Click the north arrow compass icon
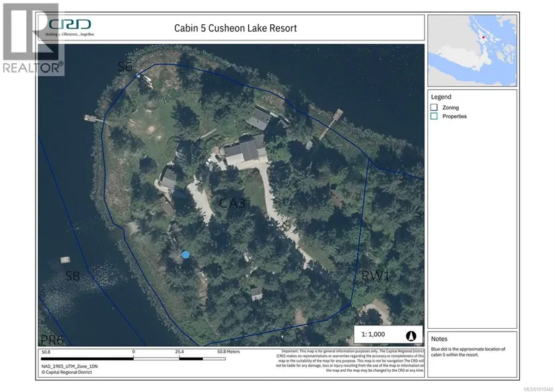555x392 pixels. pyautogui.click(x=411, y=335)
